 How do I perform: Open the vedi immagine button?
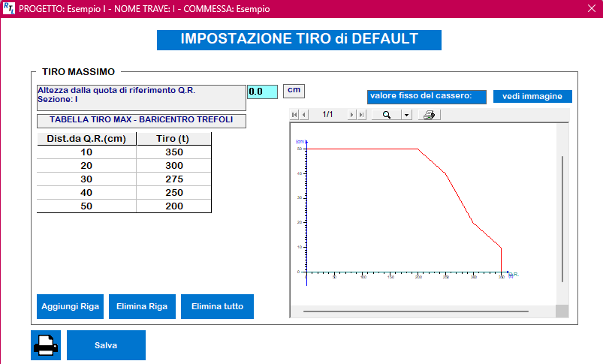point(532,96)
